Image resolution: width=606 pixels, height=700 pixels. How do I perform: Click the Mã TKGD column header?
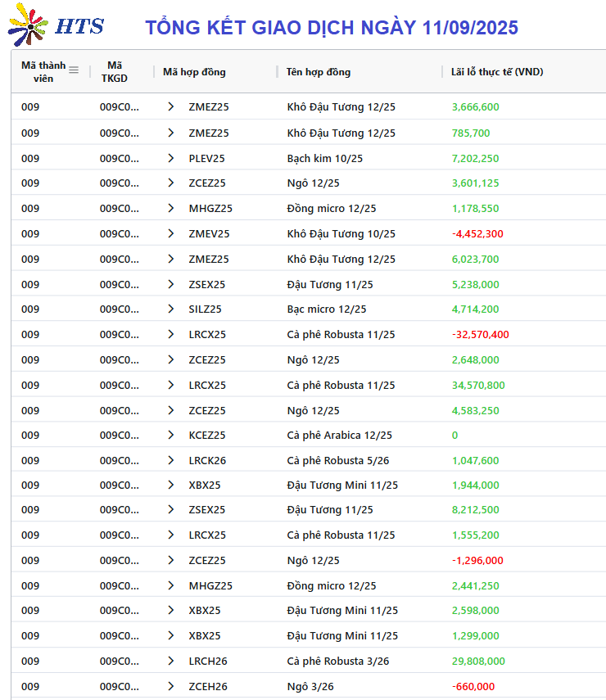tap(115, 72)
